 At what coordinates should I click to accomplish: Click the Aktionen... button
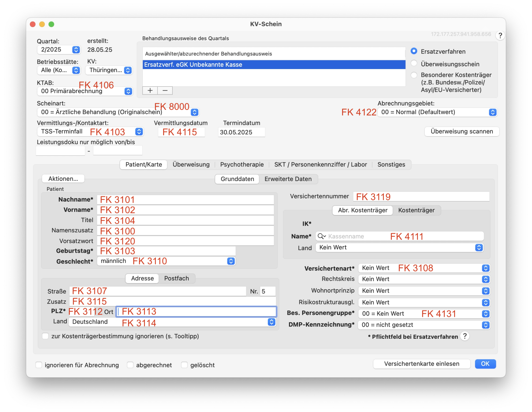click(63, 179)
